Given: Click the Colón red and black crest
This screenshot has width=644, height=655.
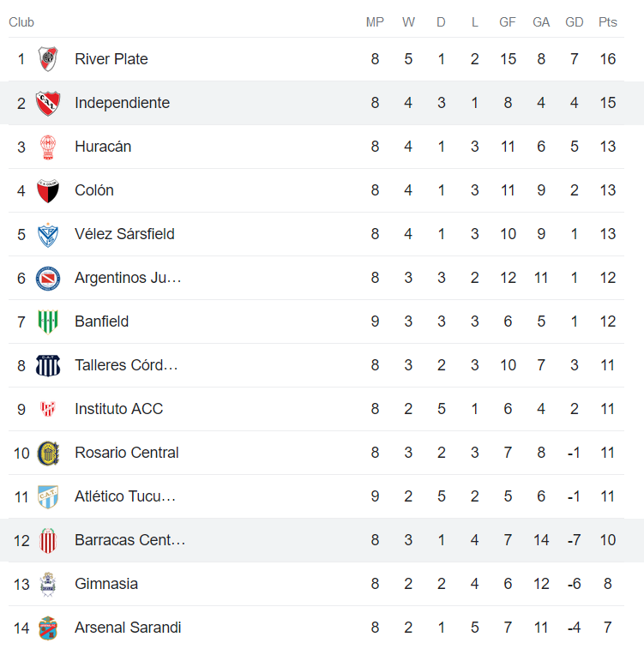Looking at the screenshot, I should 48,190.
